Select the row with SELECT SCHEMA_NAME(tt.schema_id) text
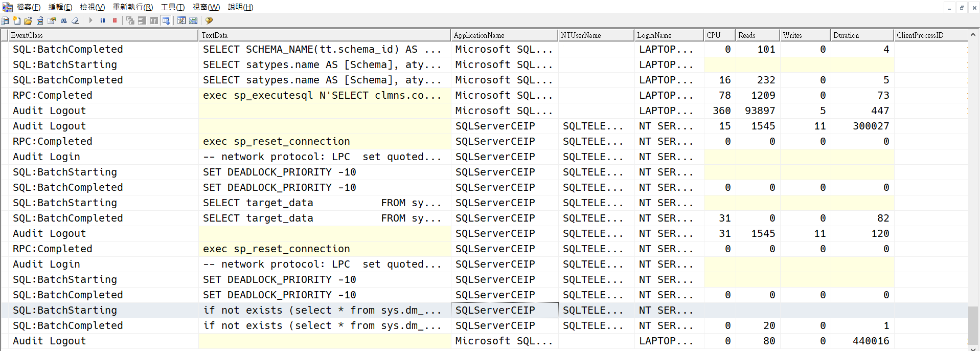 pos(484,49)
